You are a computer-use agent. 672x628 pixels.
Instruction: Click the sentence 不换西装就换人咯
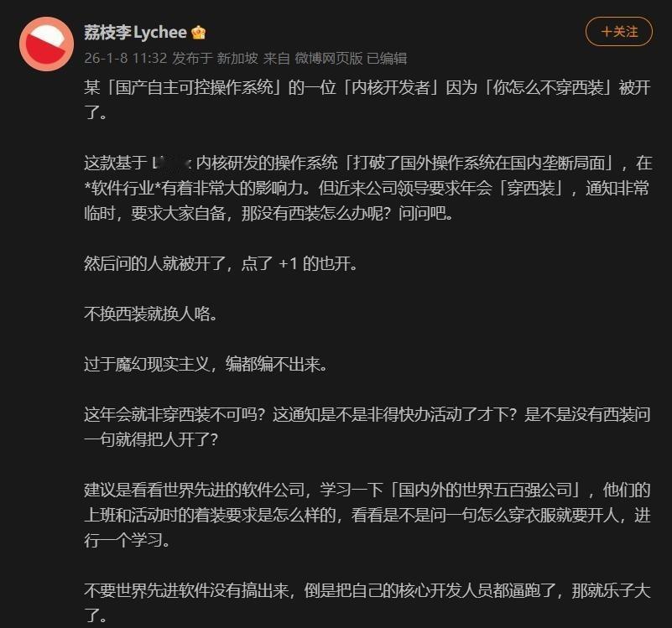(x=151, y=314)
